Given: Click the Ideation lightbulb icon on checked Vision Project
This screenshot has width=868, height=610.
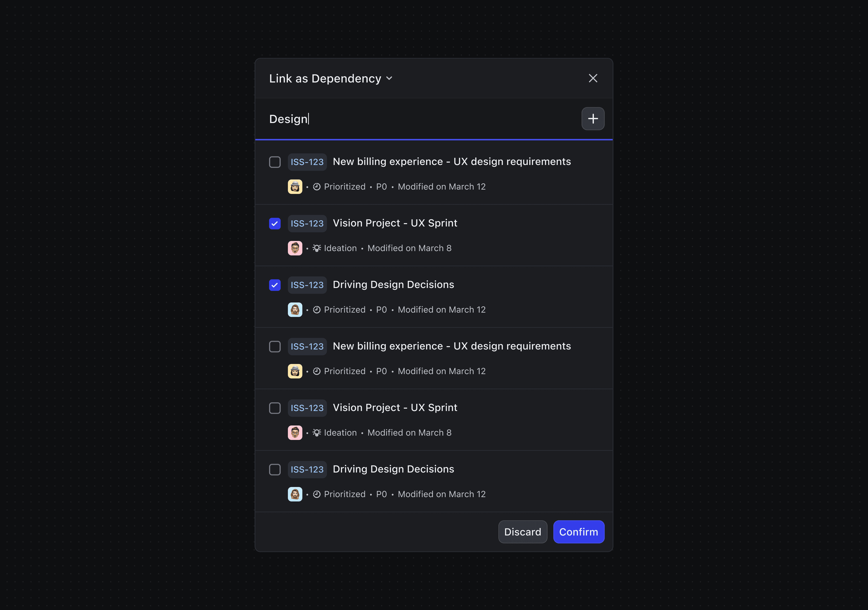Looking at the screenshot, I should tap(317, 248).
